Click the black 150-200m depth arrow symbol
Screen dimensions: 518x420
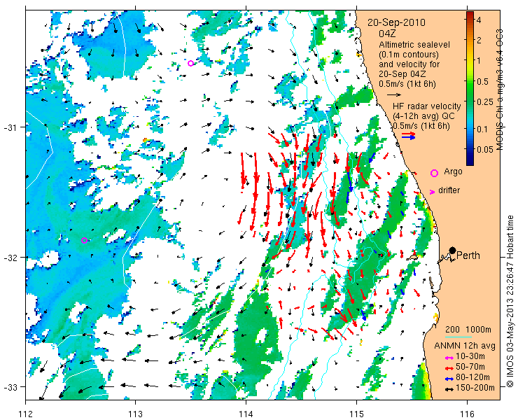point(449,388)
